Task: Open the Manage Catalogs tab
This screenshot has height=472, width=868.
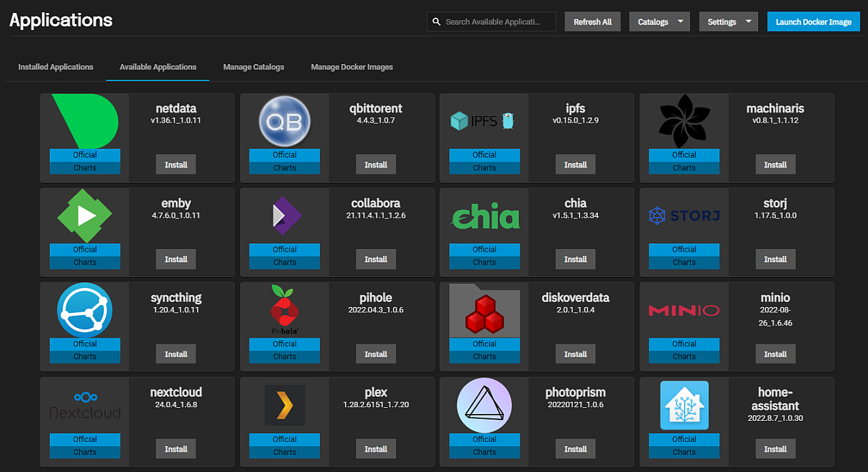Action: [254, 67]
